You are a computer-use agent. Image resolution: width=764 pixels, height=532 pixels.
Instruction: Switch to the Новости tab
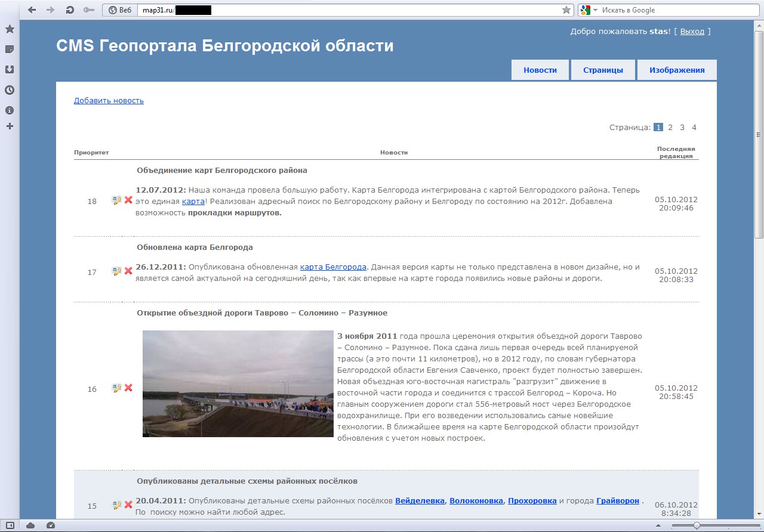click(x=540, y=70)
